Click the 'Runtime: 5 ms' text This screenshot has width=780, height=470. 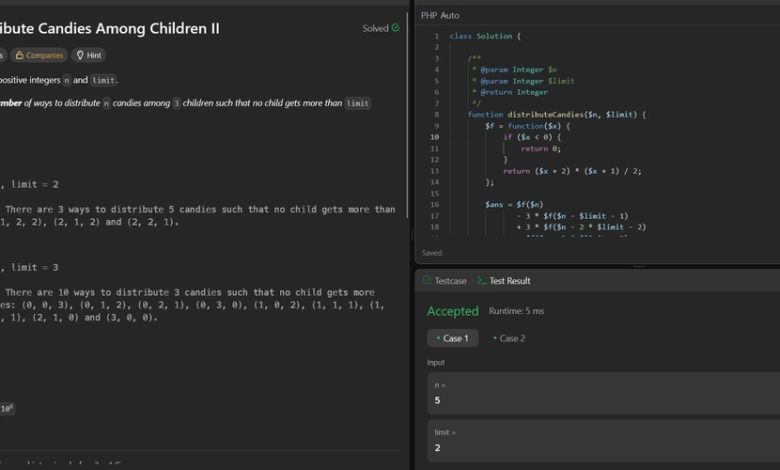516,311
